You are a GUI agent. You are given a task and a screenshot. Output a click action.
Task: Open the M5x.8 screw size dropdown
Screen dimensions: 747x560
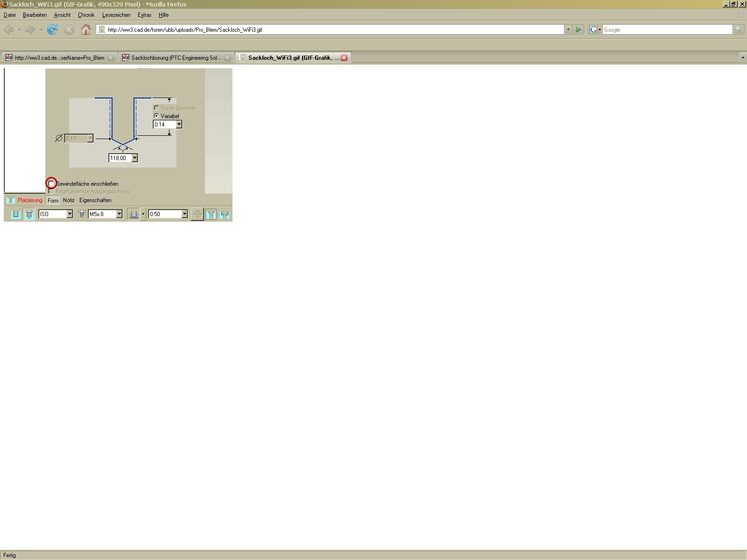coord(119,214)
